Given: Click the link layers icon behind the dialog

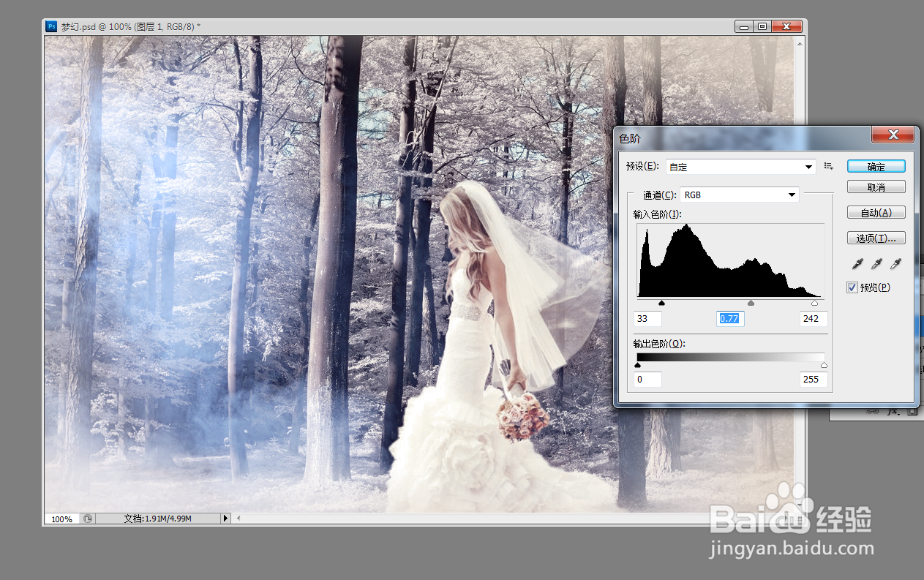Looking at the screenshot, I should click(x=872, y=412).
